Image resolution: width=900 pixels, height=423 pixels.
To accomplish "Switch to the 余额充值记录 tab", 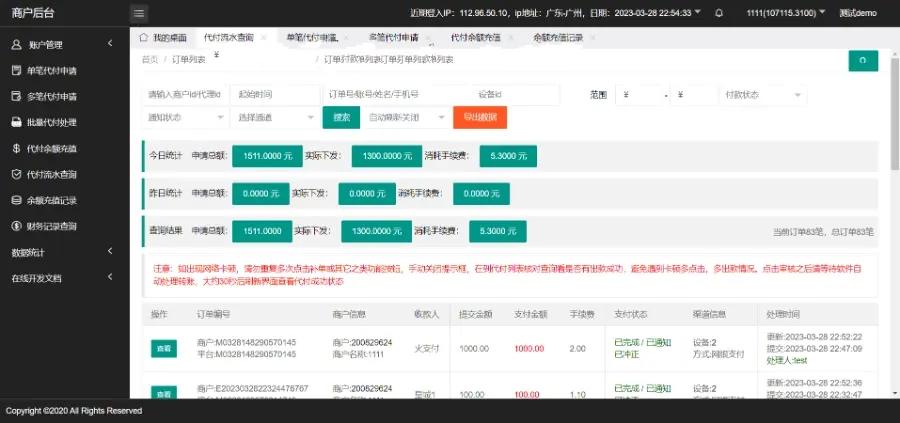I will pos(558,38).
